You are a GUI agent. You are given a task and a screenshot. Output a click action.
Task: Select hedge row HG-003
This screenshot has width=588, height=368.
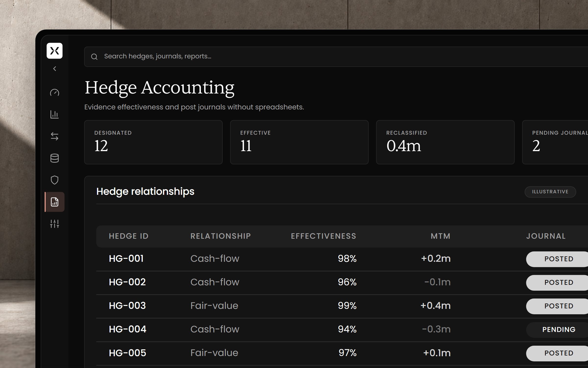pos(342,306)
